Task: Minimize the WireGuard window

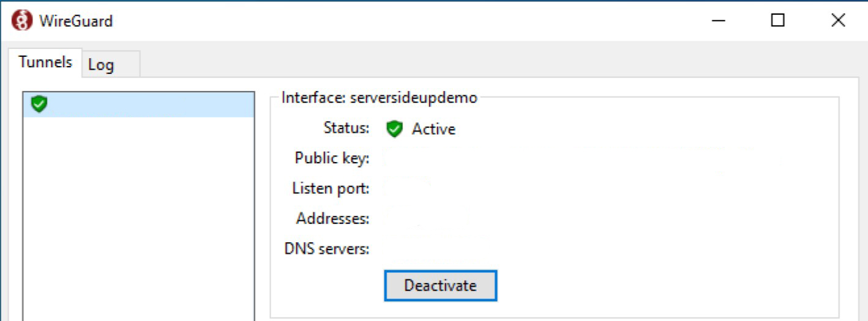Action: click(719, 21)
